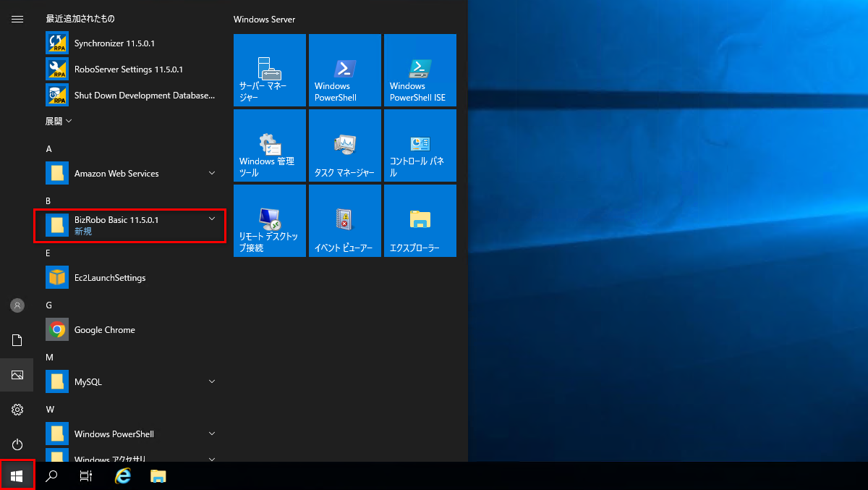868x490 pixels.
Task: Click the Windows PowerShell folder icon in list
Action: tap(57, 434)
